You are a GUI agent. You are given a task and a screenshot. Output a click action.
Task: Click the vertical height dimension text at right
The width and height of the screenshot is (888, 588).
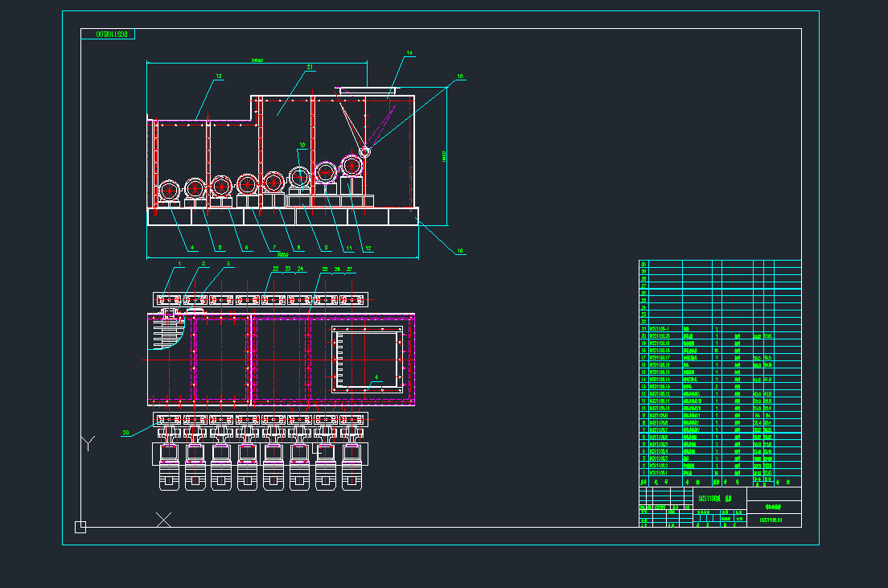444,156
